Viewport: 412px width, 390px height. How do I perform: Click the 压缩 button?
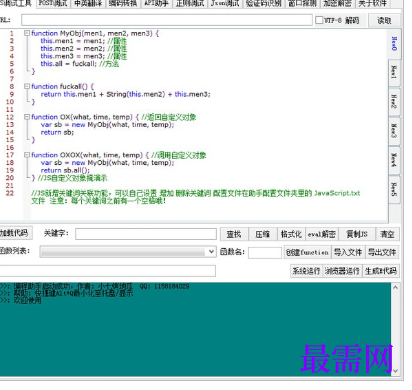pos(263,234)
